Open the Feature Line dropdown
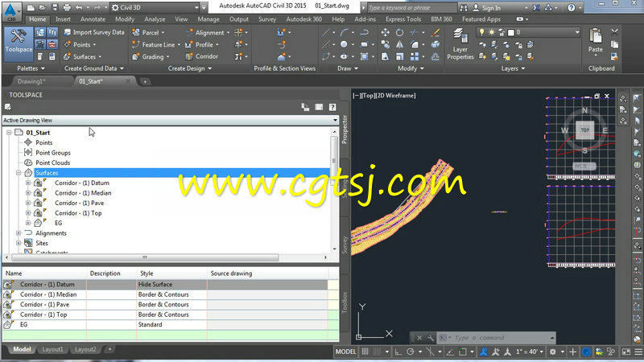Image resolution: width=644 pixels, height=362 pixels. pos(157,44)
